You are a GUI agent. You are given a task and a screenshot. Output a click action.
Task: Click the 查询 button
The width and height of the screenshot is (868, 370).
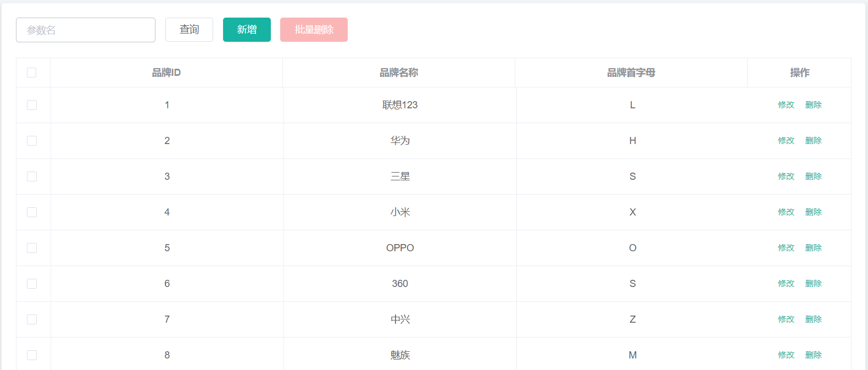[189, 30]
